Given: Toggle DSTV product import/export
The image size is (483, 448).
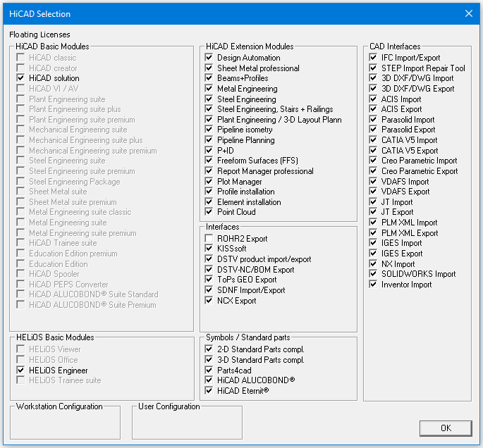Looking at the screenshot, I should click(209, 259).
